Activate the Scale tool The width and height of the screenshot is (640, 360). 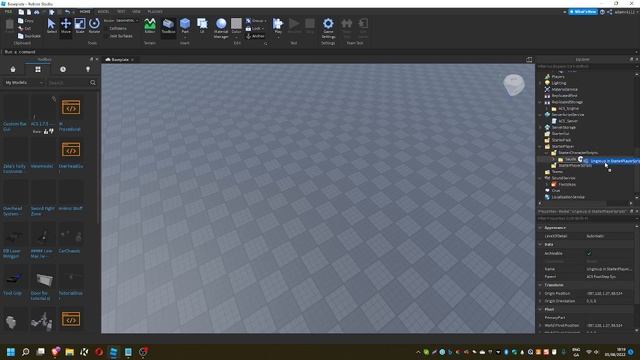(80, 26)
